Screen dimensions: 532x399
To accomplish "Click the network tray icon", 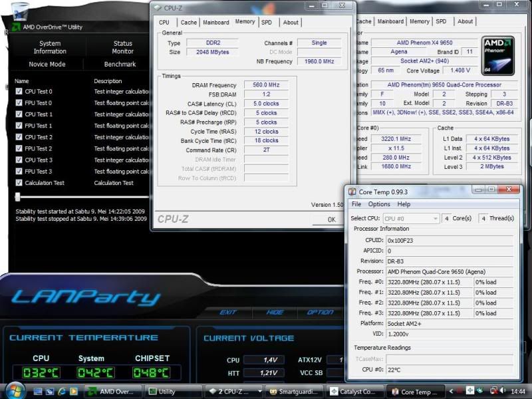I will [x=493, y=391].
